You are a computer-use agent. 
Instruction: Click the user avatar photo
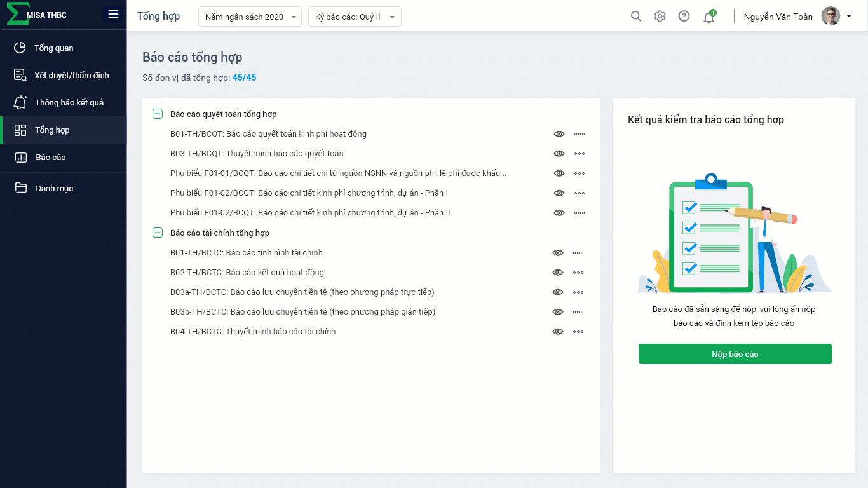point(831,17)
